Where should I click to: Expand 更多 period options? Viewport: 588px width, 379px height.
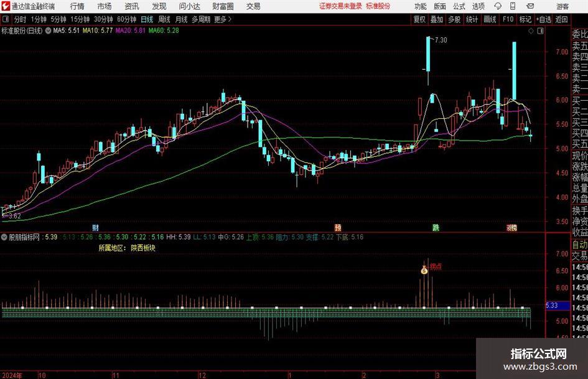pyautogui.click(x=223, y=19)
